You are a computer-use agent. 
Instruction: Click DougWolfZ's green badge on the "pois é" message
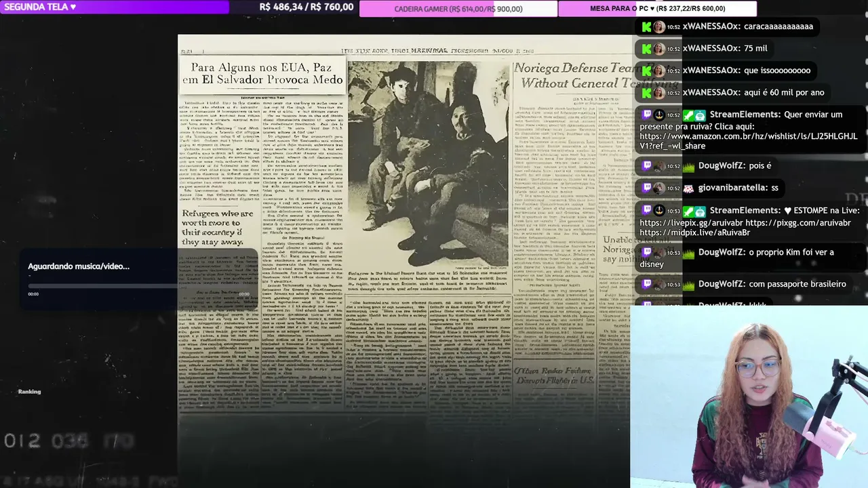(x=688, y=167)
